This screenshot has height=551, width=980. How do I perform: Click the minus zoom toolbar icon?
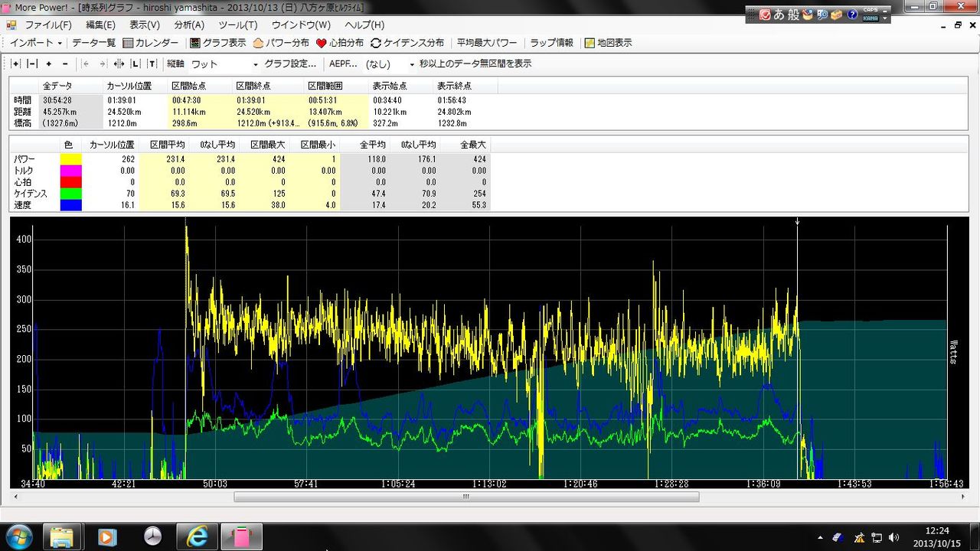65,64
